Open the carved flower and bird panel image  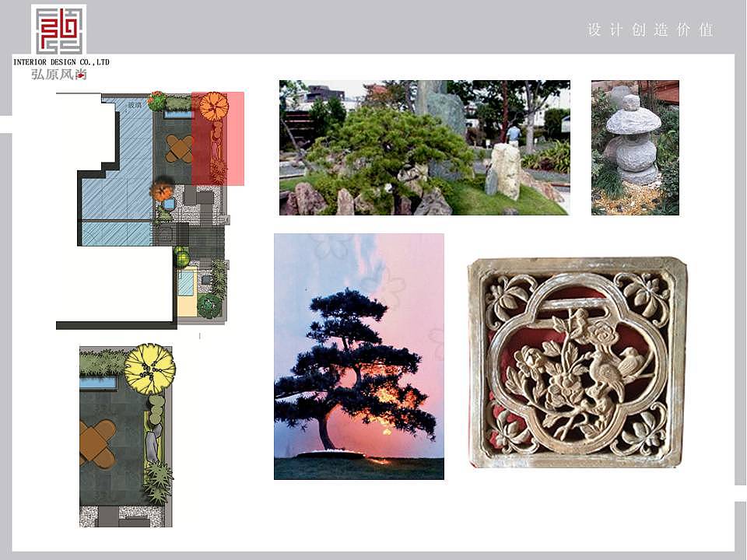click(x=578, y=363)
